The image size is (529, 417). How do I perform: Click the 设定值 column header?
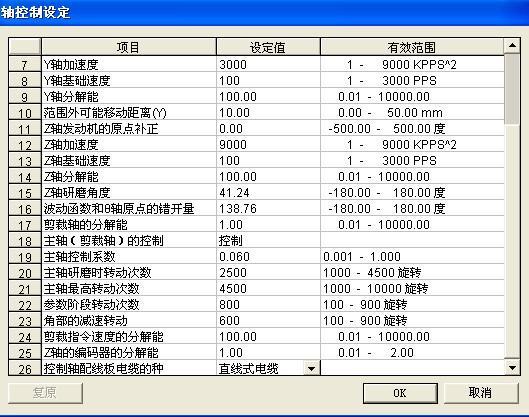[268, 47]
